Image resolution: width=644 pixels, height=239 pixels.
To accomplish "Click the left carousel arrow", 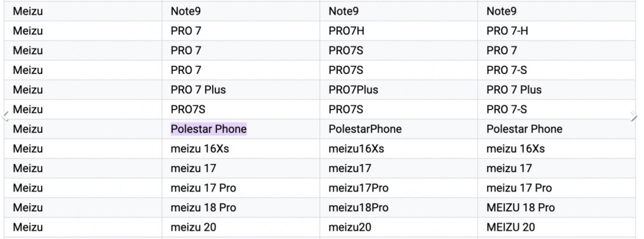I will coord(5,116).
